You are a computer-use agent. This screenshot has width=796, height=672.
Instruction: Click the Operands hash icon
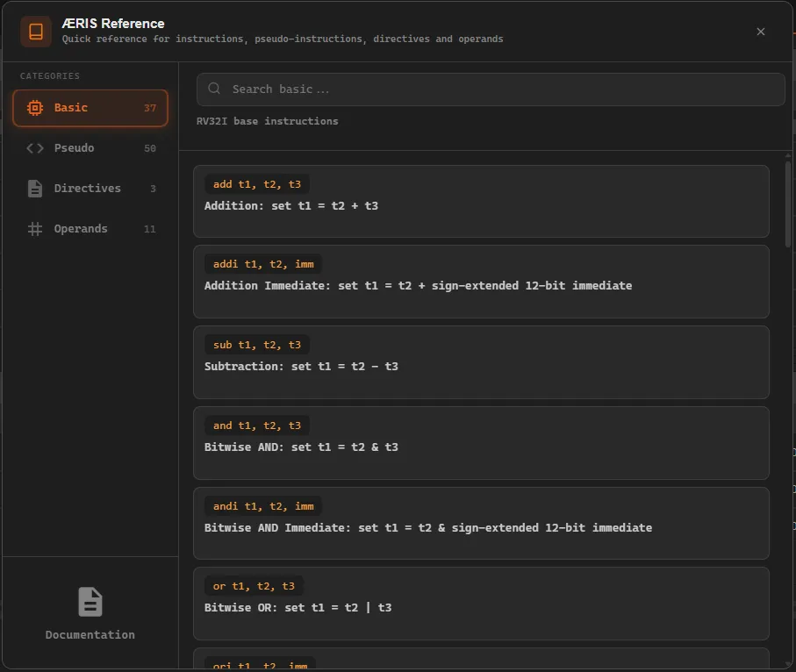point(35,229)
